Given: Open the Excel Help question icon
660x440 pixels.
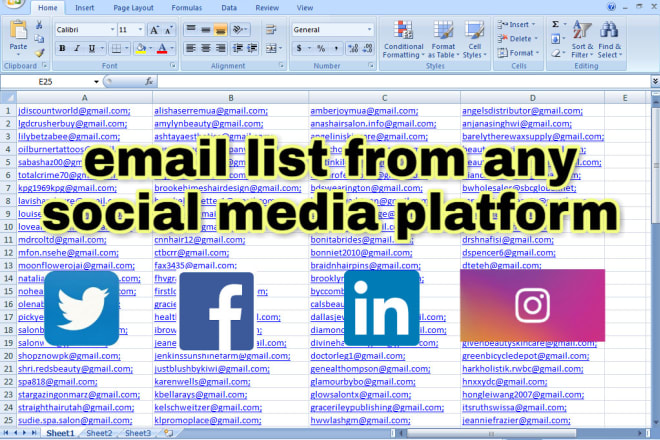Looking at the screenshot, I should 612,7.
